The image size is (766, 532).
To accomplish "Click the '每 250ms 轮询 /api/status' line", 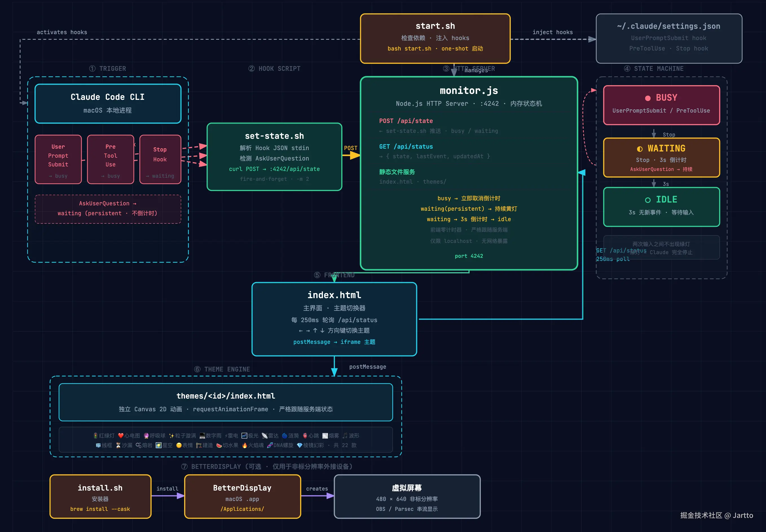I will [334, 320].
